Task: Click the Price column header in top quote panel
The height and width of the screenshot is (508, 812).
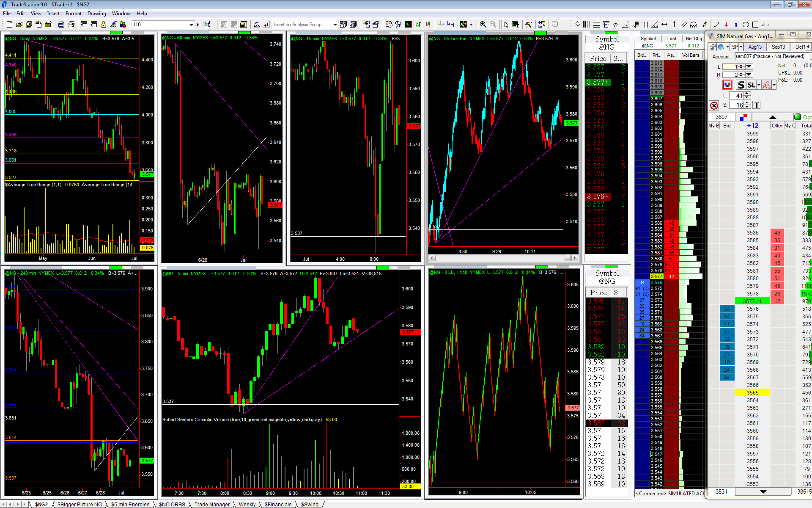Action: pos(598,58)
